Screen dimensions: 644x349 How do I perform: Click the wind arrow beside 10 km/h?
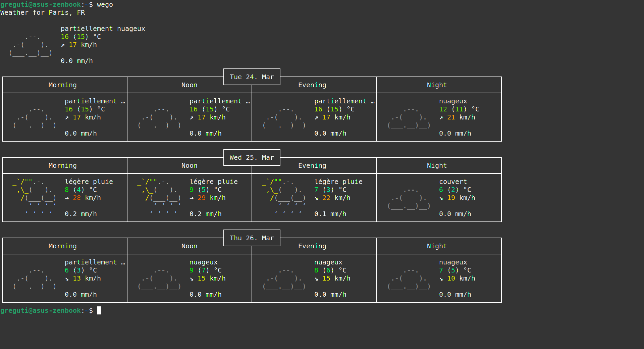(x=441, y=279)
